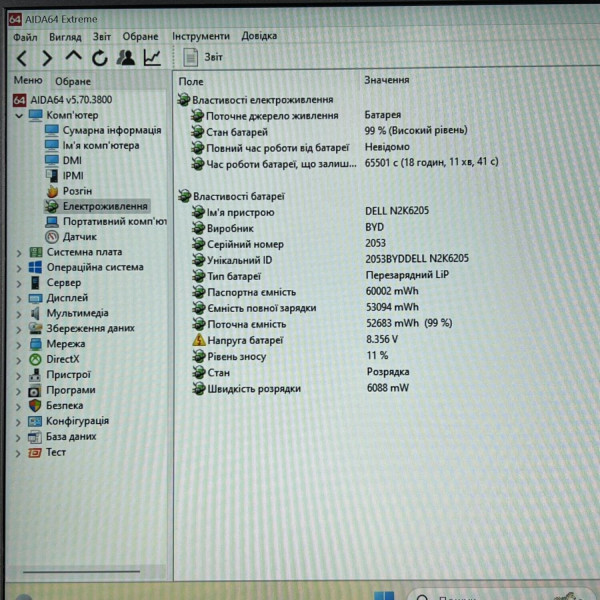Select the Системна плата motherboard icon
Screen dimensions: 600x600
tap(36, 252)
